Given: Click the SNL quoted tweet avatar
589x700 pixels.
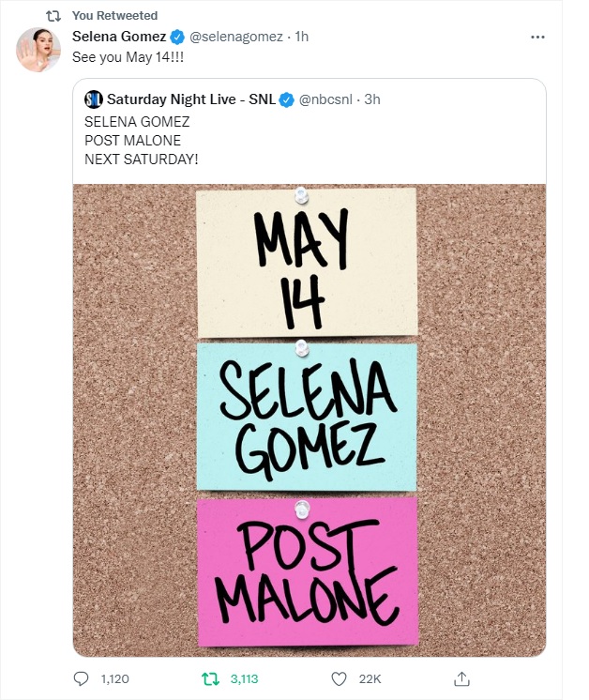Looking at the screenshot, I should 93,99.
